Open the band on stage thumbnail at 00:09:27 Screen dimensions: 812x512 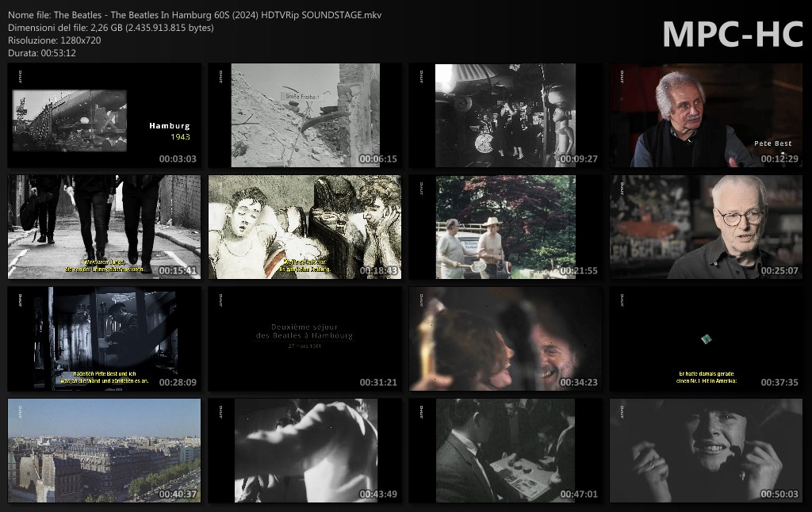coord(505,116)
